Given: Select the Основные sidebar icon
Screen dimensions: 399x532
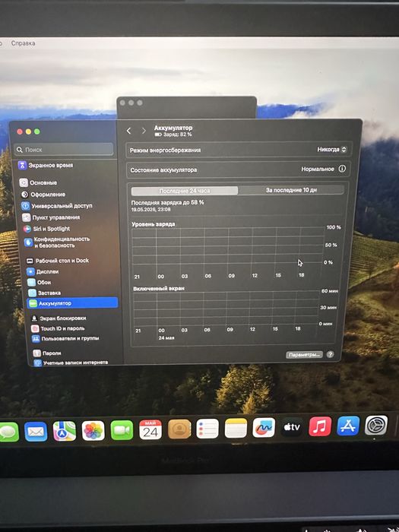Looking at the screenshot, I should pyautogui.click(x=24, y=182).
